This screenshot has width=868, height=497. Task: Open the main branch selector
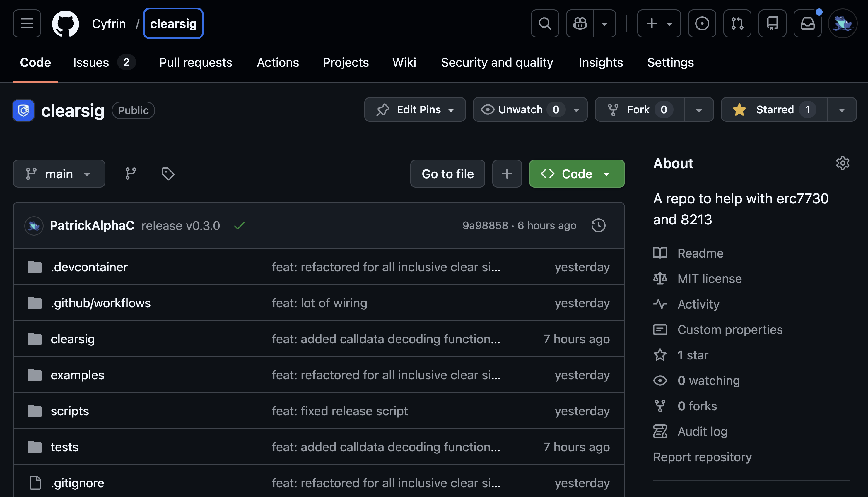59,174
